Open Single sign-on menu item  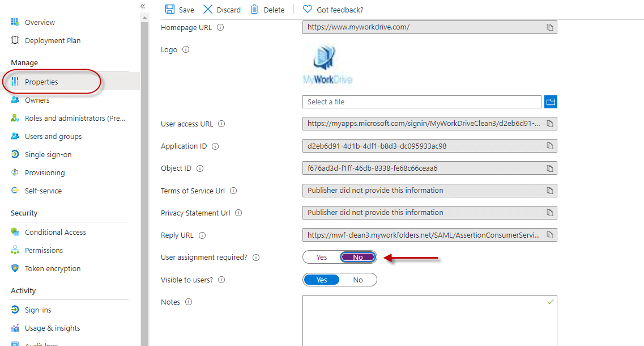48,154
